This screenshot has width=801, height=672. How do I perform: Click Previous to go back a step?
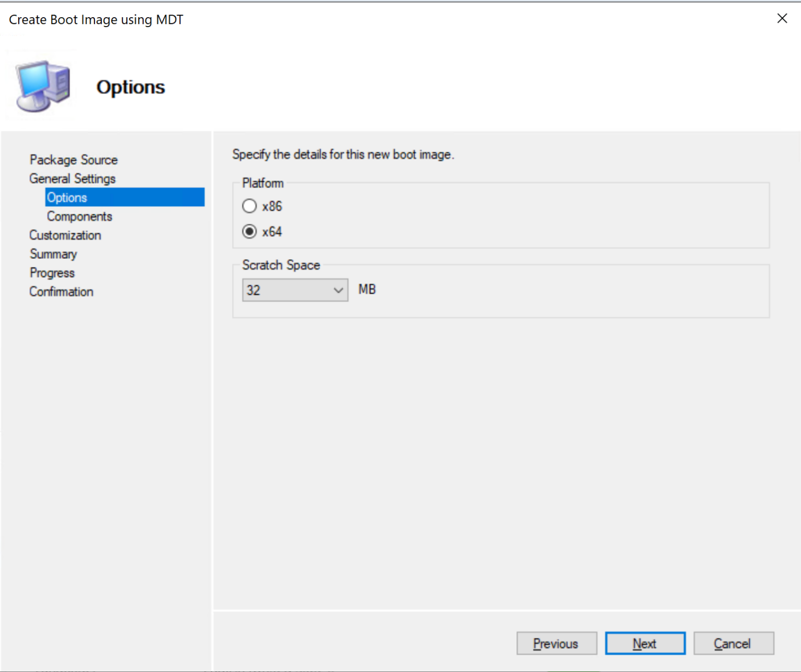click(x=556, y=643)
